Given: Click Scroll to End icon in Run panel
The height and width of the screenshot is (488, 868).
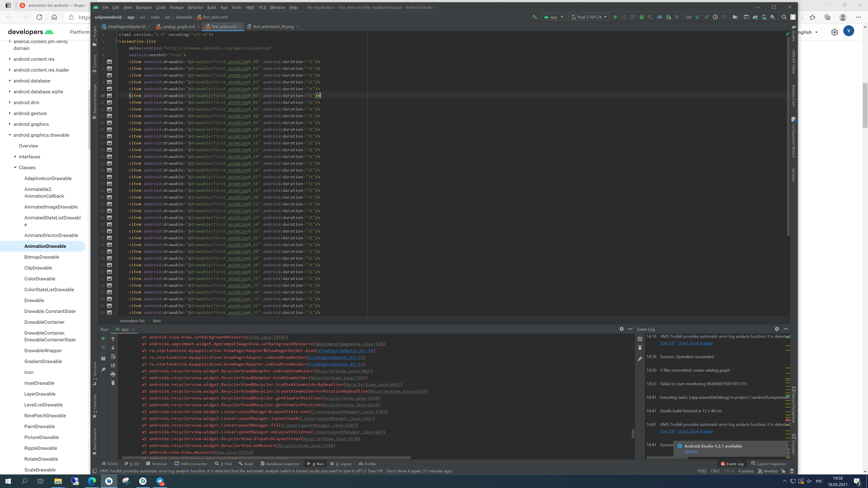Looking at the screenshot, I should coord(113,365).
